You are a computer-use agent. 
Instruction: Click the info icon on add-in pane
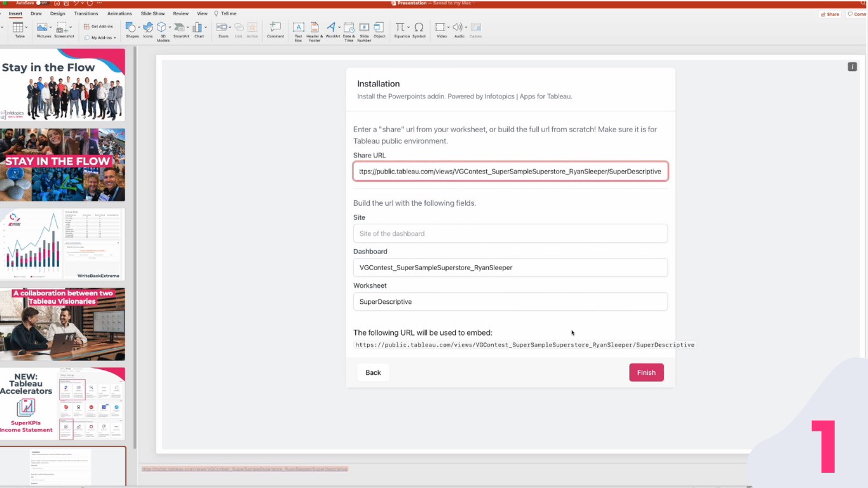click(x=852, y=67)
